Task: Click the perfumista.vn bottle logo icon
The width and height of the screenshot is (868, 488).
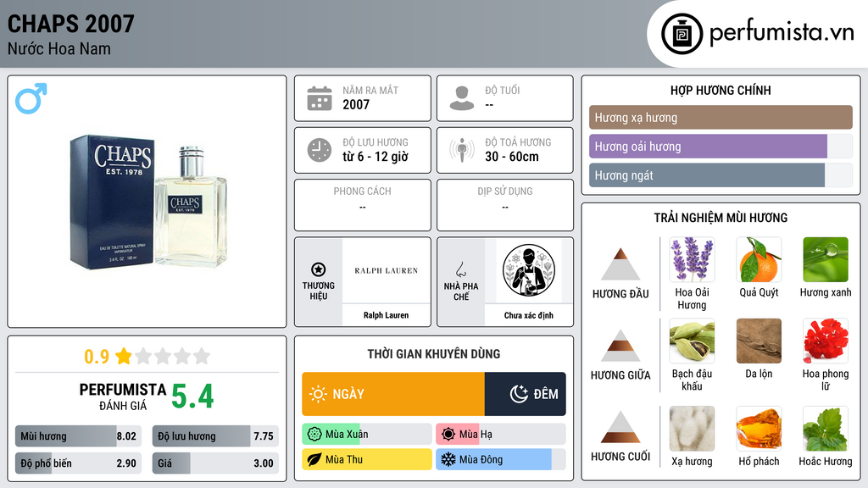Action: coord(682,34)
